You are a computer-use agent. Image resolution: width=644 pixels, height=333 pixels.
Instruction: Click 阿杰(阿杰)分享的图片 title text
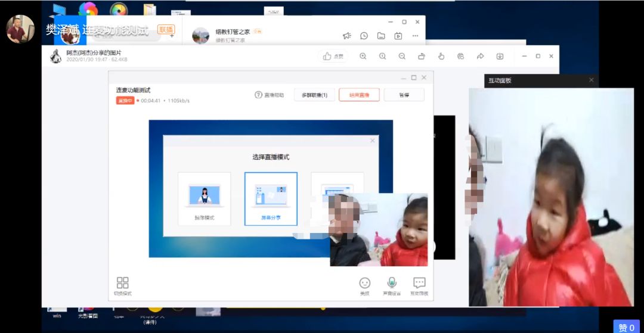click(94, 52)
